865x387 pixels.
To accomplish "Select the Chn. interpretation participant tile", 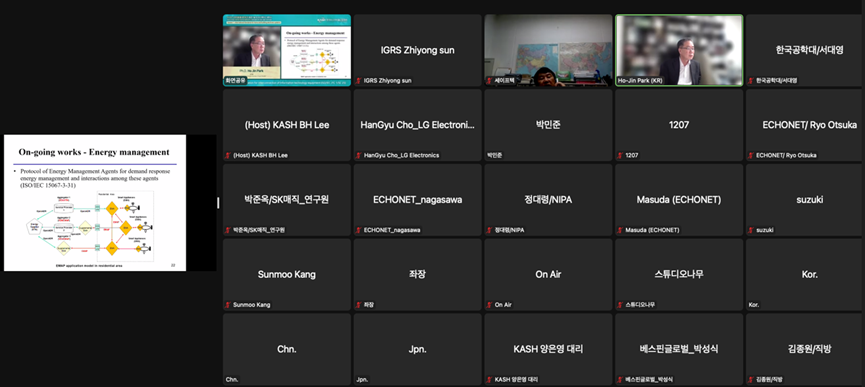I will click(x=287, y=350).
